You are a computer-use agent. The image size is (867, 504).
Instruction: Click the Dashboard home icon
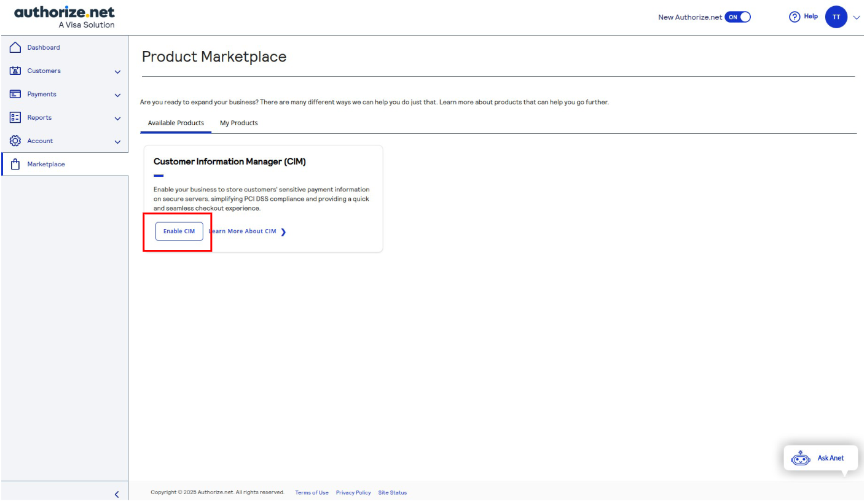tap(15, 48)
